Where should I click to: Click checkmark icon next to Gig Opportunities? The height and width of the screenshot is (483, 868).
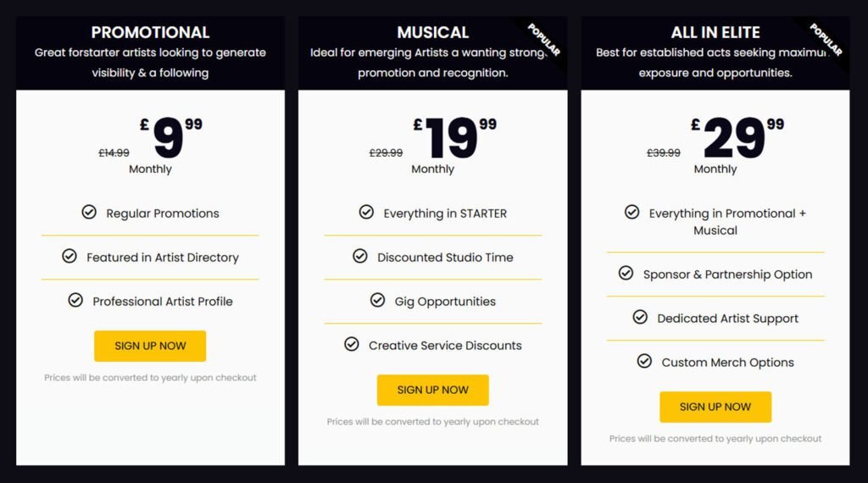[x=378, y=300]
